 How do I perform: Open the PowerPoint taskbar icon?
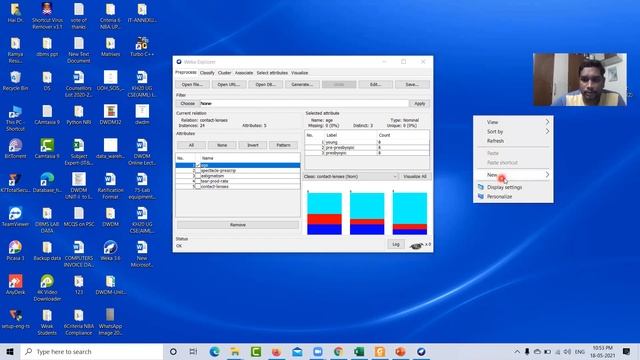[x=400, y=351]
